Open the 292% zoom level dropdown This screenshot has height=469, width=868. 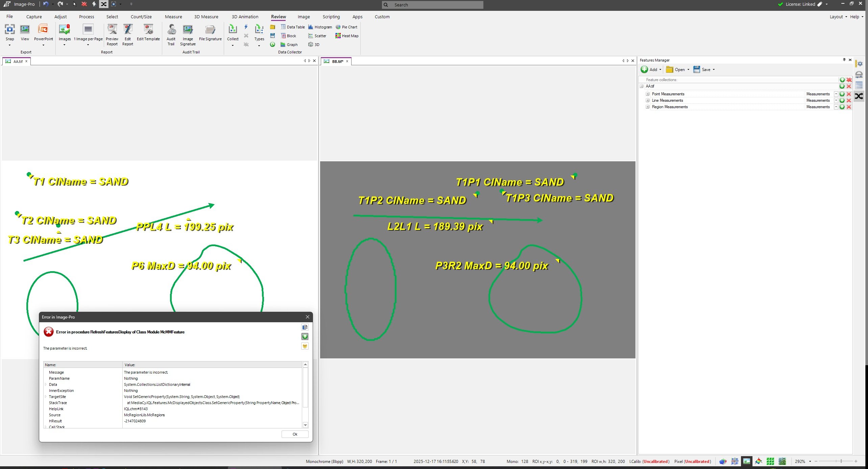point(810,462)
